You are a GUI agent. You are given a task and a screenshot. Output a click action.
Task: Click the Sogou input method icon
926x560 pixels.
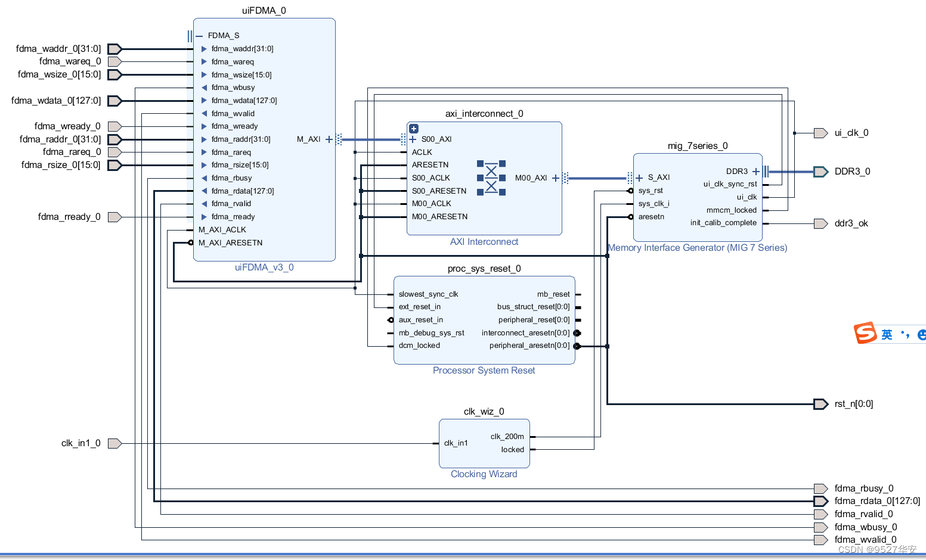865,334
